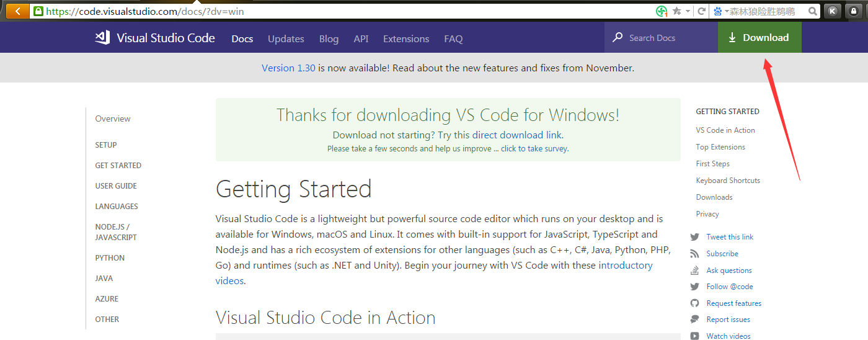Click the direct download link
This screenshot has width=868, height=340.
click(516, 135)
